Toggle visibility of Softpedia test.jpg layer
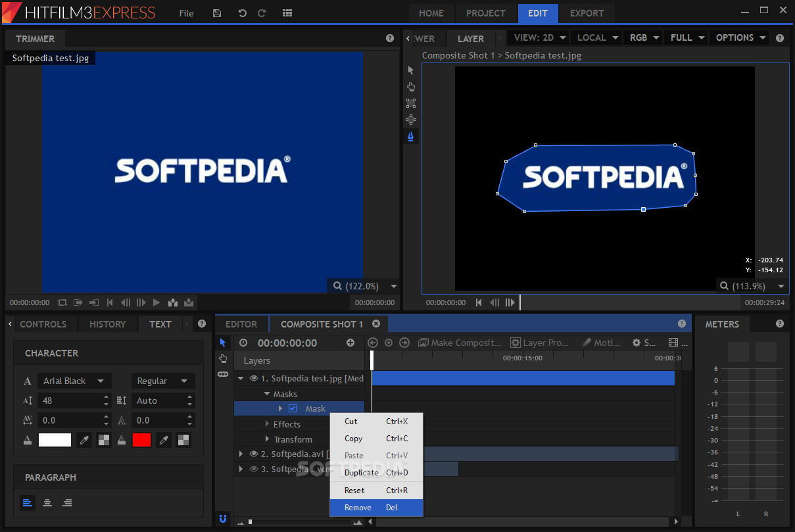Screen dimensions: 795x532 [x=254, y=378]
